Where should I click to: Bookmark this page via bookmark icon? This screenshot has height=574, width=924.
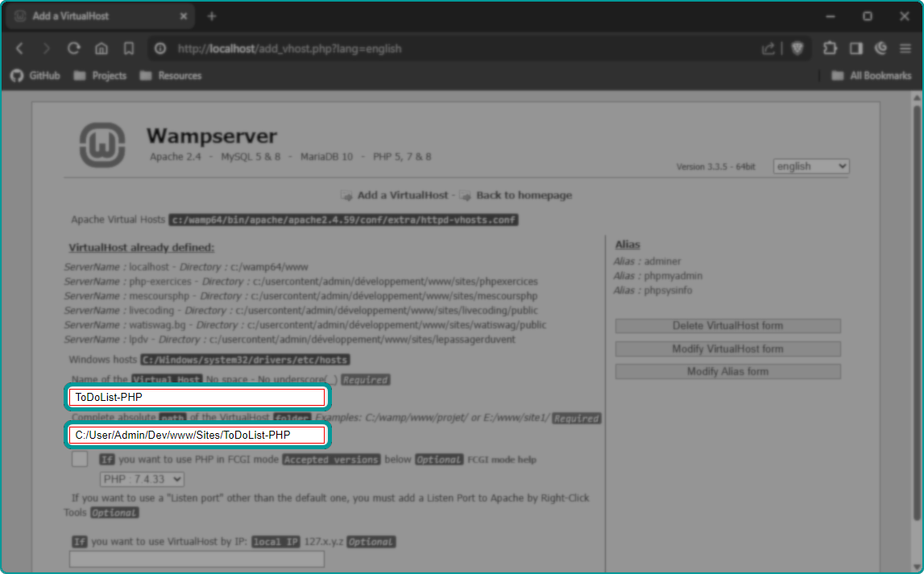128,48
